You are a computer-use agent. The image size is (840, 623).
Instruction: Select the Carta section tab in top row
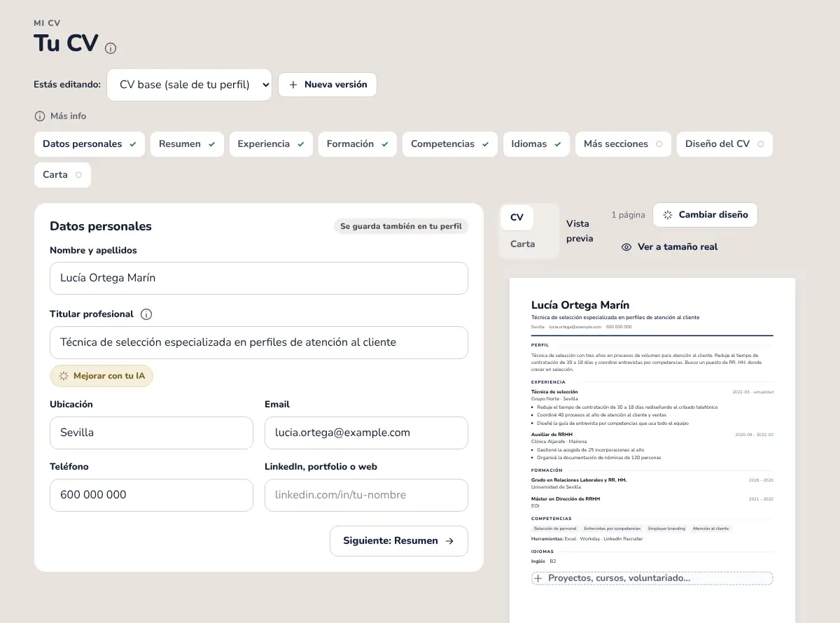[62, 174]
